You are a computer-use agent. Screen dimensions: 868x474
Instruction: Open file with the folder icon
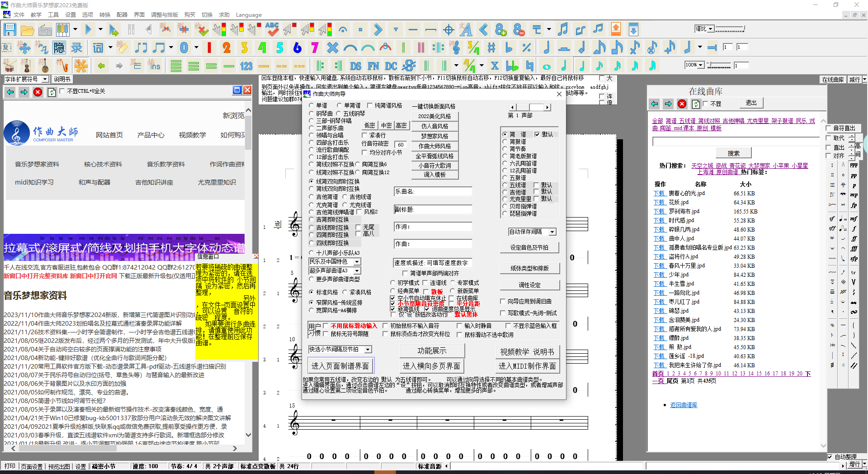coord(27,30)
